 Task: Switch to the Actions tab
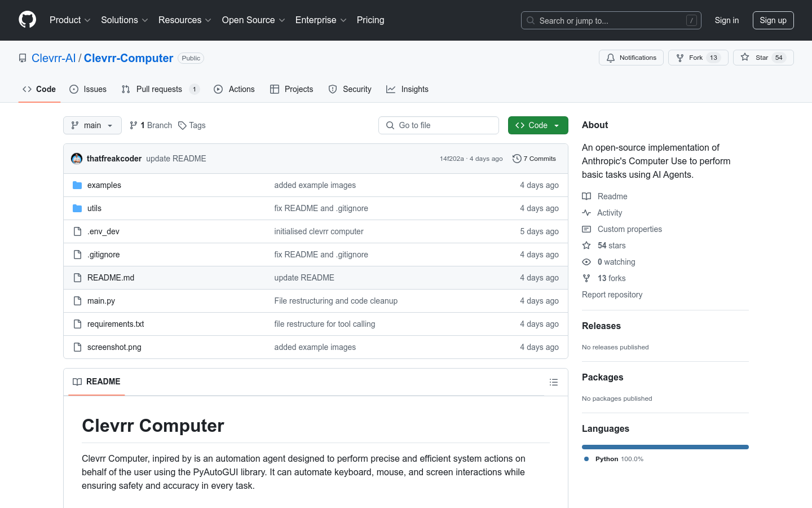pos(235,89)
